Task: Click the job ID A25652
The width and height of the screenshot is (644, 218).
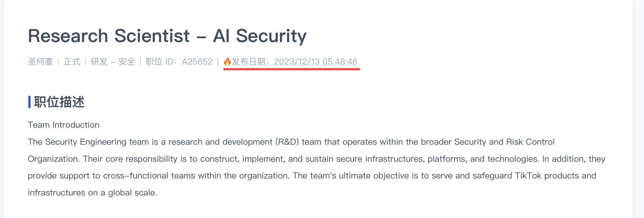Action: [x=197, y=62]
